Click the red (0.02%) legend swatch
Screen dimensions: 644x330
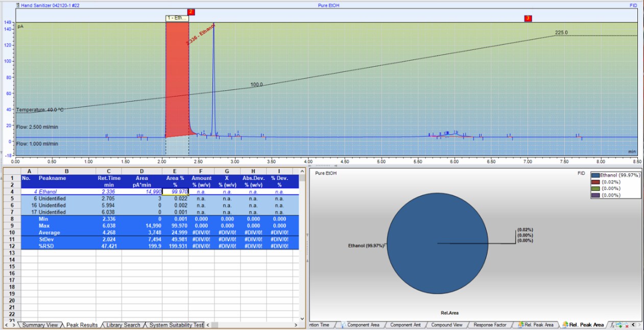click(x=595, y=182)
